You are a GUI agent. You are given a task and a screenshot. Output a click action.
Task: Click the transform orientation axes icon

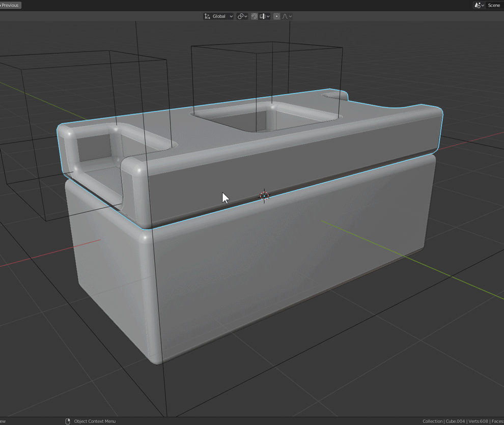point(207,16)
